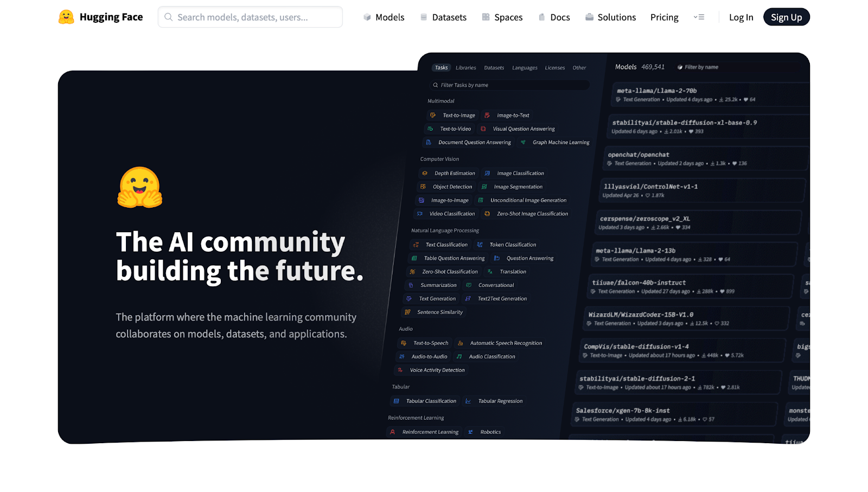Select the Other tab in preview

click(579, 68)
